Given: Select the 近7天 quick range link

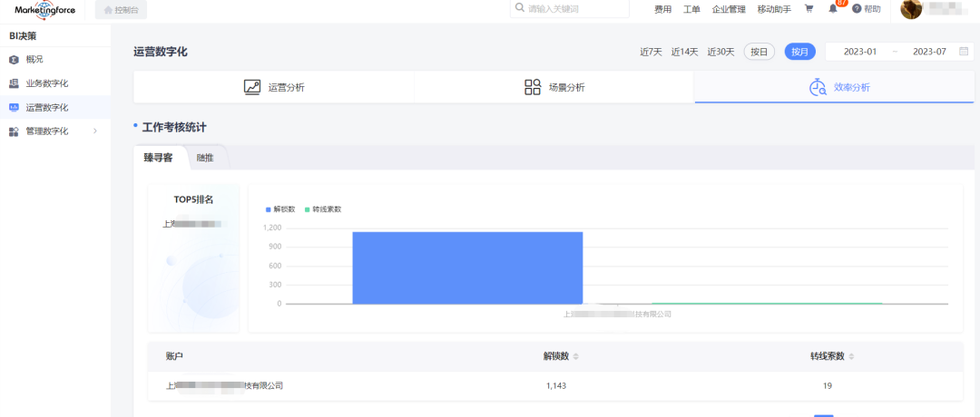Looking at the screenshot, I should click(x=651, y=52).
